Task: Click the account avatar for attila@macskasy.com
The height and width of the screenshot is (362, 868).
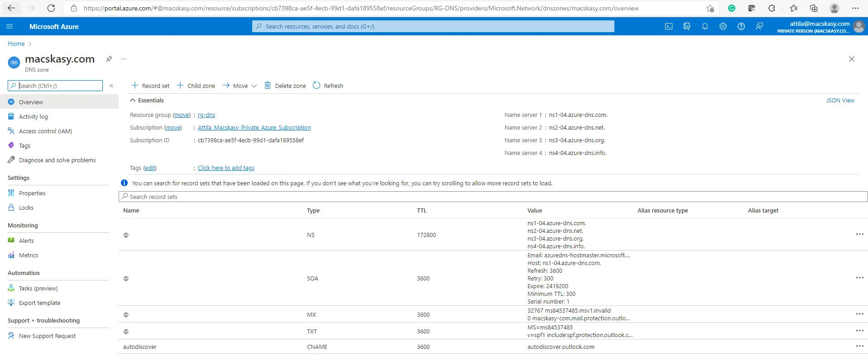Action: (x=858, y=26)
